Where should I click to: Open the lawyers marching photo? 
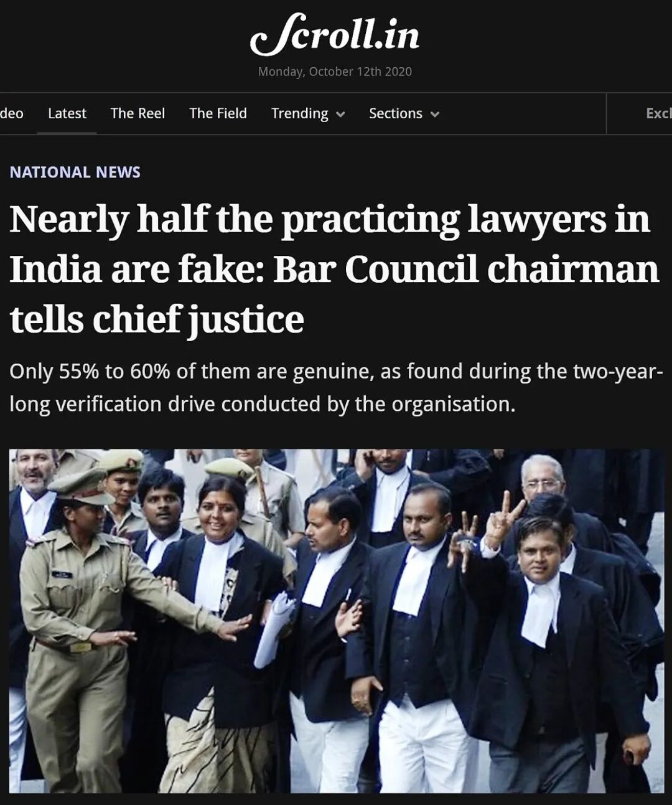[x=337, y=621]
